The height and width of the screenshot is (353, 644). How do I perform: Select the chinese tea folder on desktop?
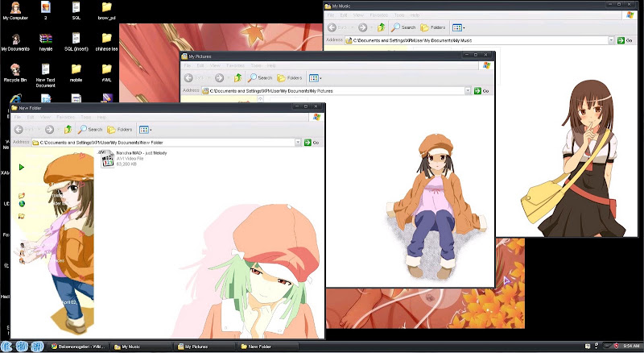click(106, 43)
